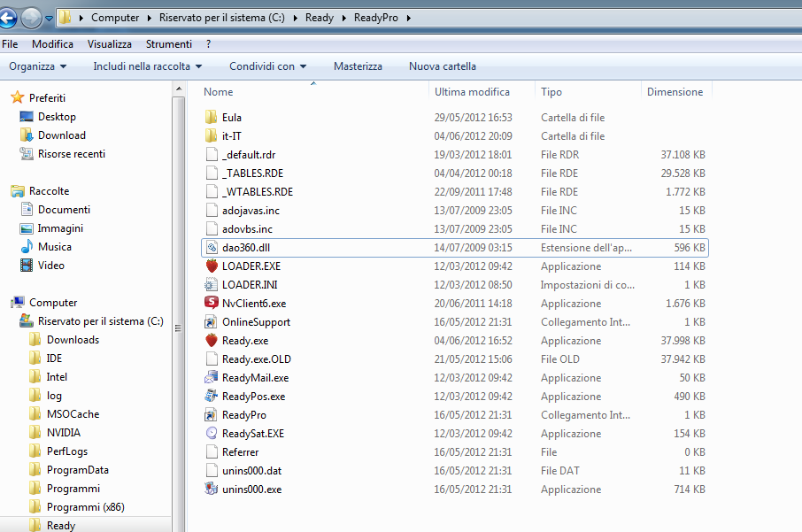802x532 pixels.
Task: Open the NVIDIA folder in tree
Action: click(64, 433)
